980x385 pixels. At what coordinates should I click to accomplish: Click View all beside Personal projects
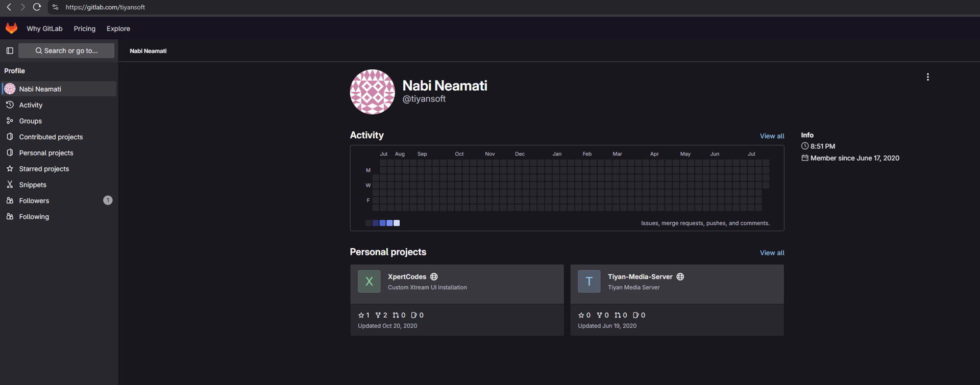tap(772, 253)
